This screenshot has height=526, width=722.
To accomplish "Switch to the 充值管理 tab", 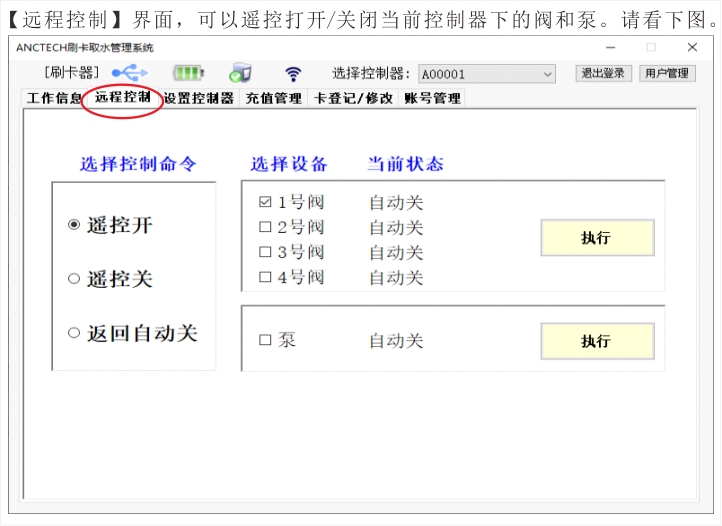I will 274,98.
